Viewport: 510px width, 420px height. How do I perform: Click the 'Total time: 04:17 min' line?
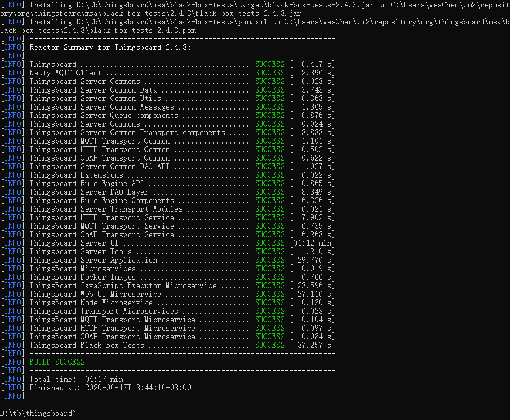pos(76,379)
